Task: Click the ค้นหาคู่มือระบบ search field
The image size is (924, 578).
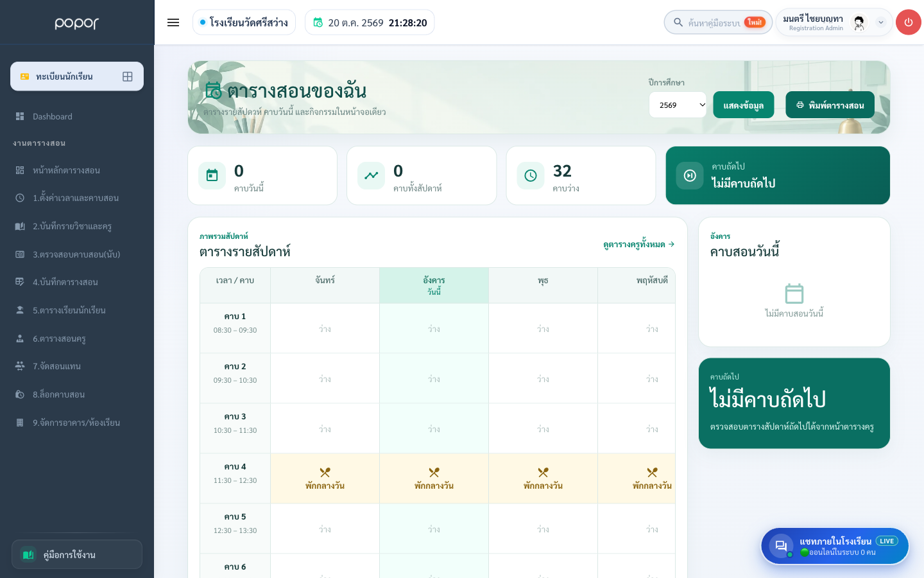Action: point(718,22)
